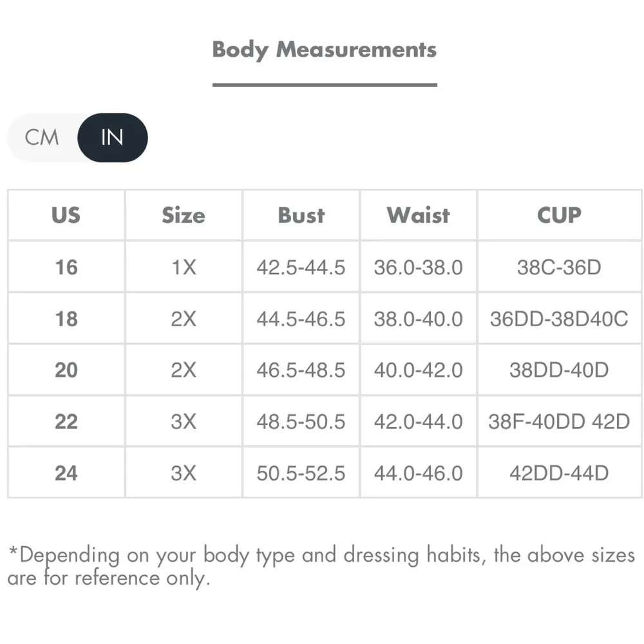Click waist value 40.0-42.0
The height and width of the screenshot is (644, 644).
(418, 370)
